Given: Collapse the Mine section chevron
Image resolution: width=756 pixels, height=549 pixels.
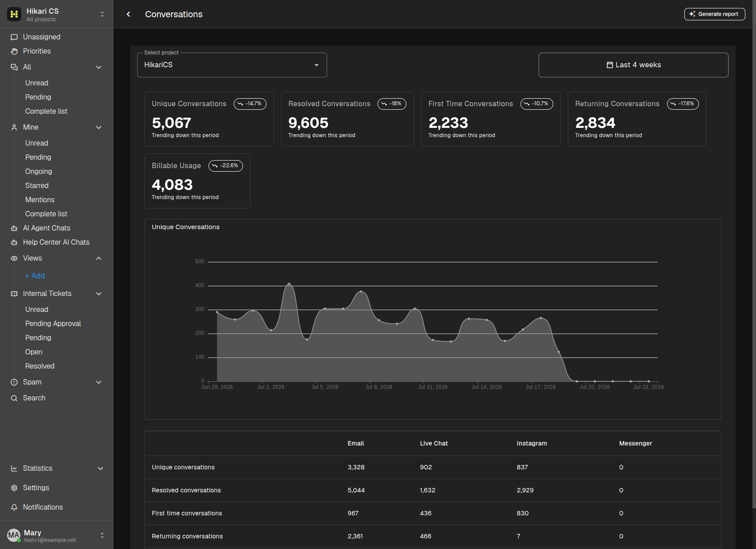Looking at the screenshot, I should (99, 127).
